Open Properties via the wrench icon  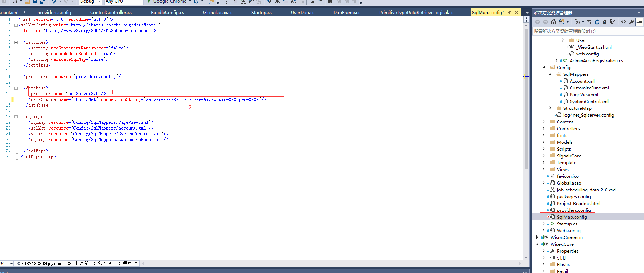[631, 22]
